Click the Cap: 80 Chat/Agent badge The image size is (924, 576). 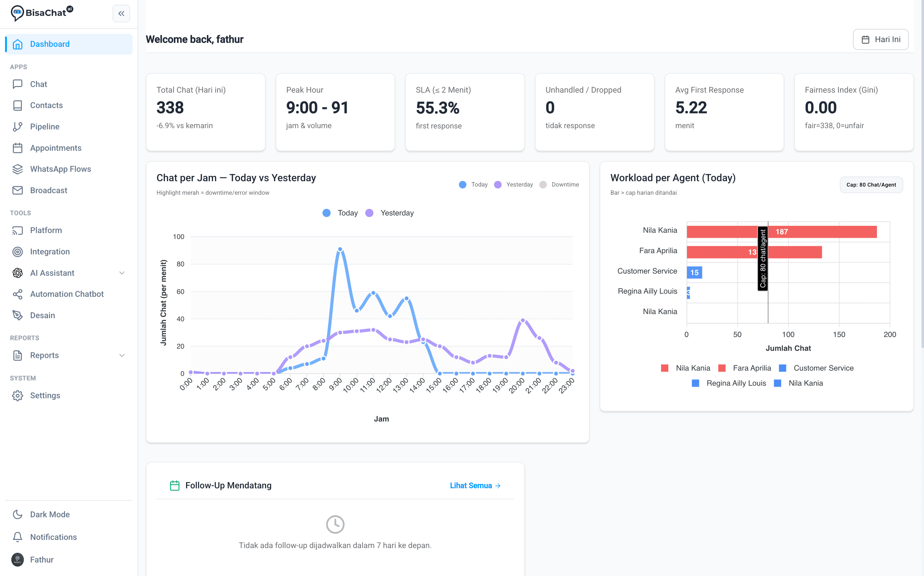[871, 185]
